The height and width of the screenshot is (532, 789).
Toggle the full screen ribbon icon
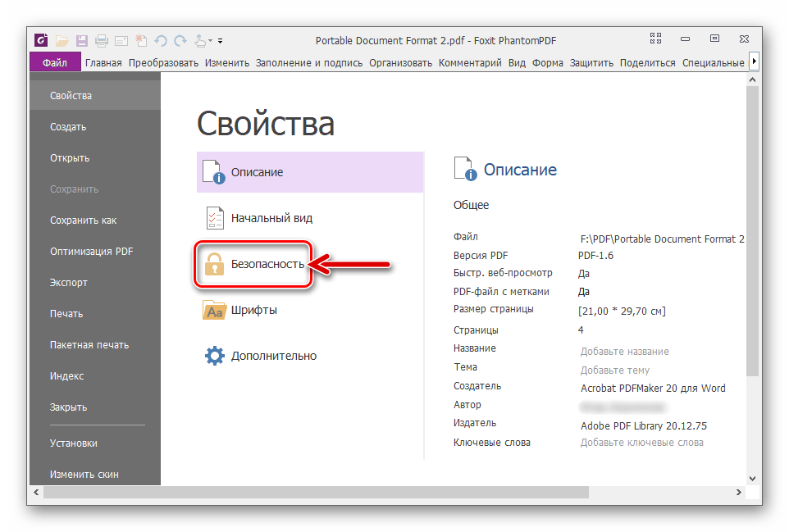tap(655, 39)
